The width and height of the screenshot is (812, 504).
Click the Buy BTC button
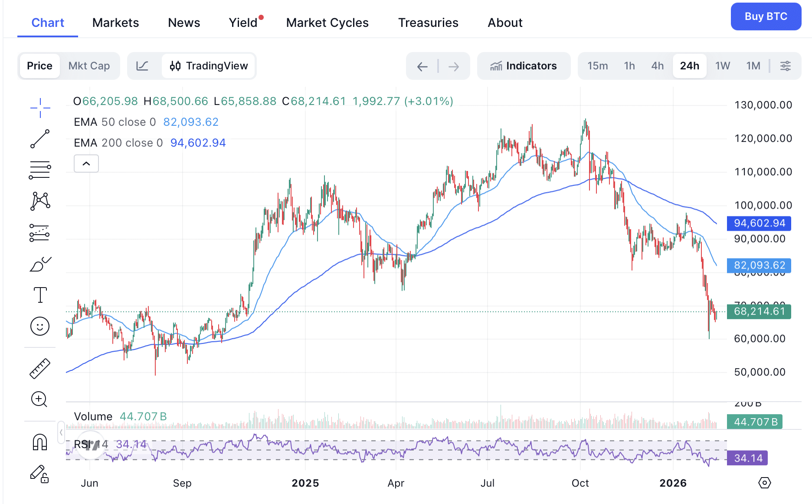point(766,16)
